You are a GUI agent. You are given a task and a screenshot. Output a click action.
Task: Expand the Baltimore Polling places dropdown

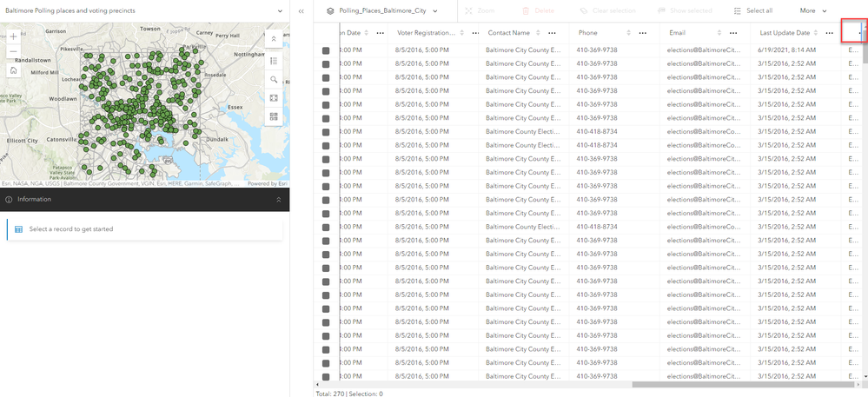point(280,10)
